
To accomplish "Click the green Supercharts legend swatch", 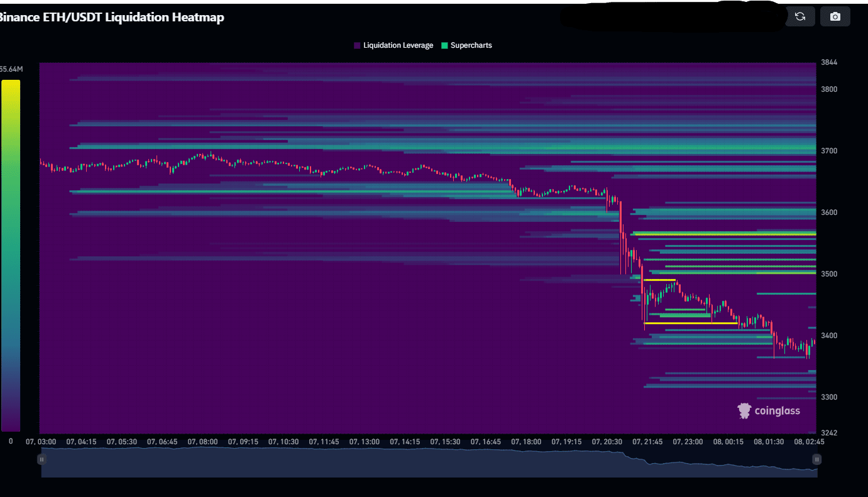I will [x=444, y=45].
